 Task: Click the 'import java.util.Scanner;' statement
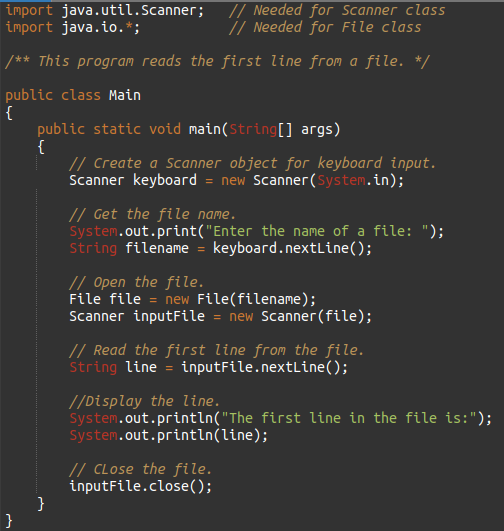click(x=105, y=10)
